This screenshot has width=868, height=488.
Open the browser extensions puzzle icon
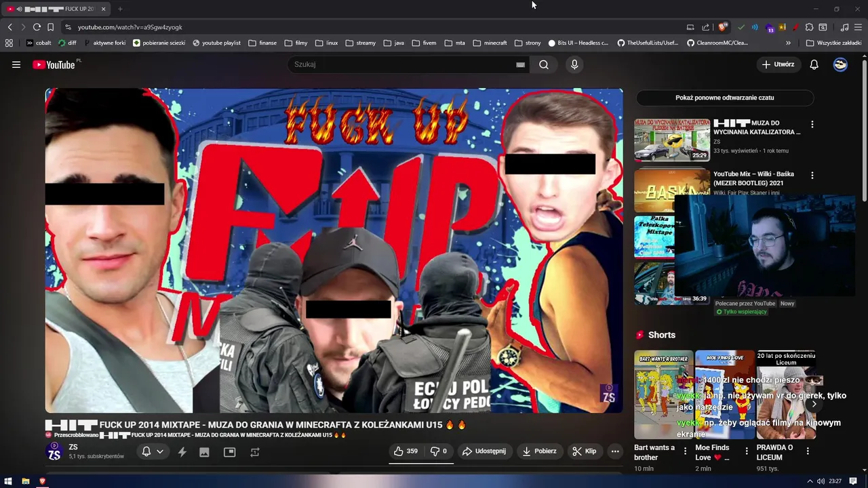pyautogui.click(x=809, y=27)
